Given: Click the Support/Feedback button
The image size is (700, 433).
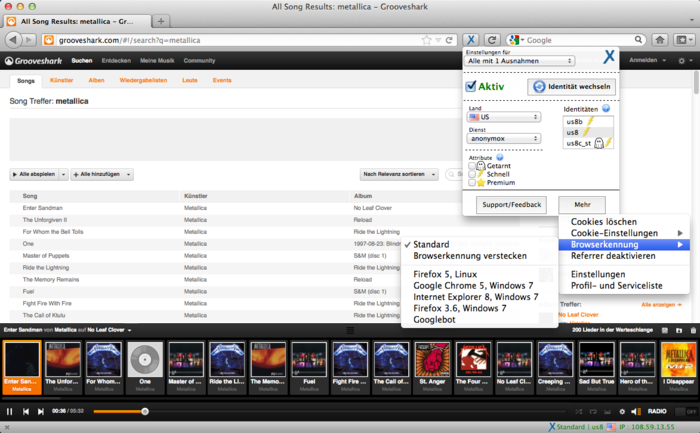Looking at the screenshot, I should [512, 205].
